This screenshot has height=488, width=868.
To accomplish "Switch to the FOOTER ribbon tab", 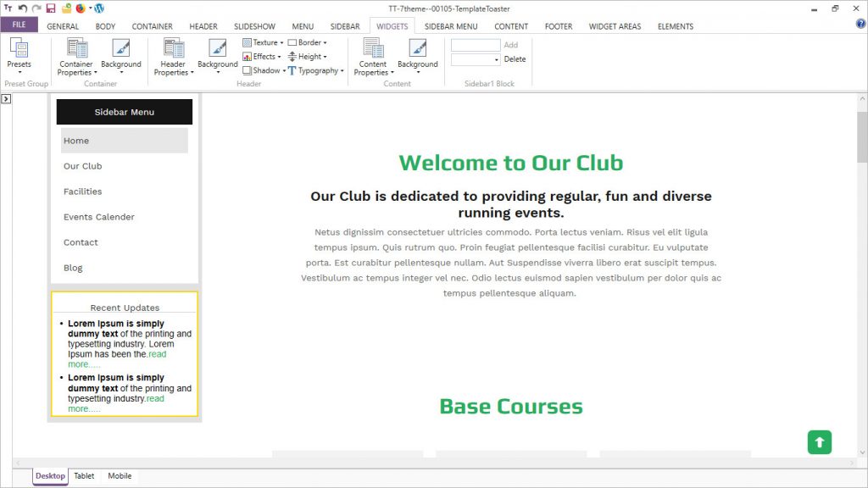I will (x=559, y=26).
